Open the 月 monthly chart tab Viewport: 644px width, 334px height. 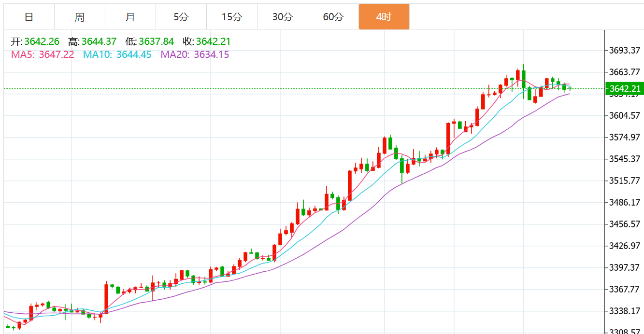[x=130, y=17]
